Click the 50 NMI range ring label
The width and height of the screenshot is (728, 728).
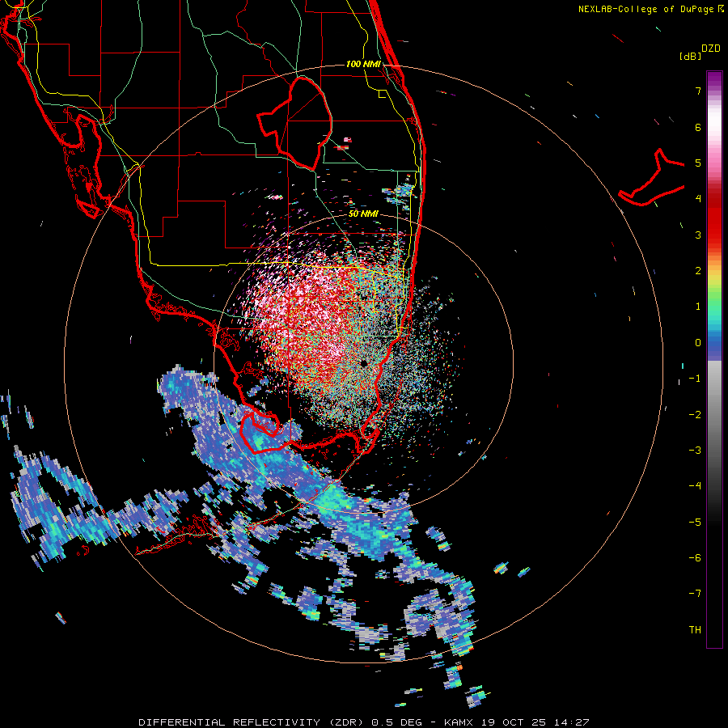[363, 214]
